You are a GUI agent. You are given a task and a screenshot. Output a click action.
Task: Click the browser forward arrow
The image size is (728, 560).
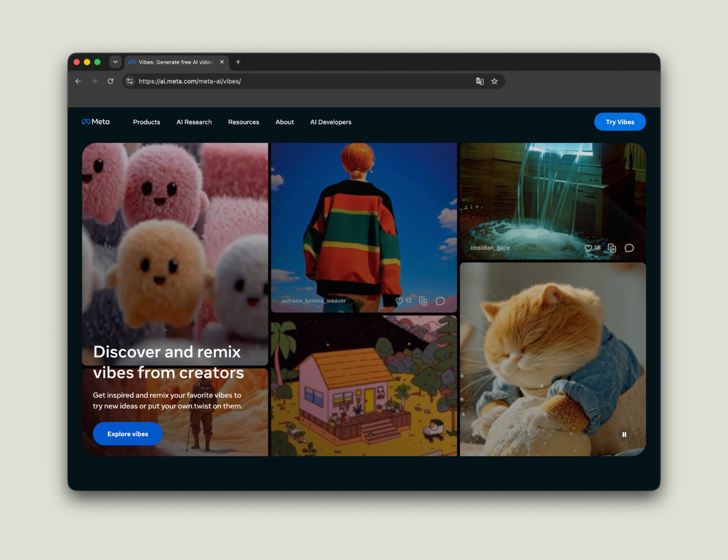pos(94,81)
